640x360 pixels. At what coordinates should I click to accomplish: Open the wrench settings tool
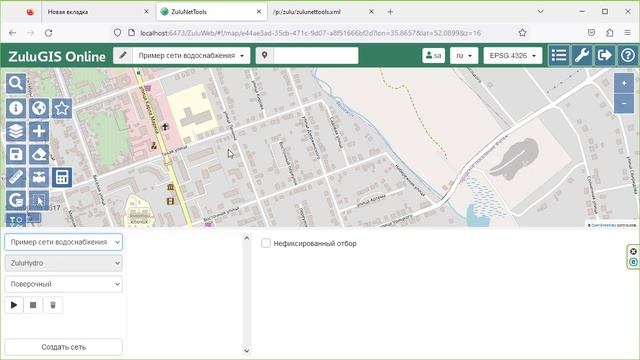point(582,55)
